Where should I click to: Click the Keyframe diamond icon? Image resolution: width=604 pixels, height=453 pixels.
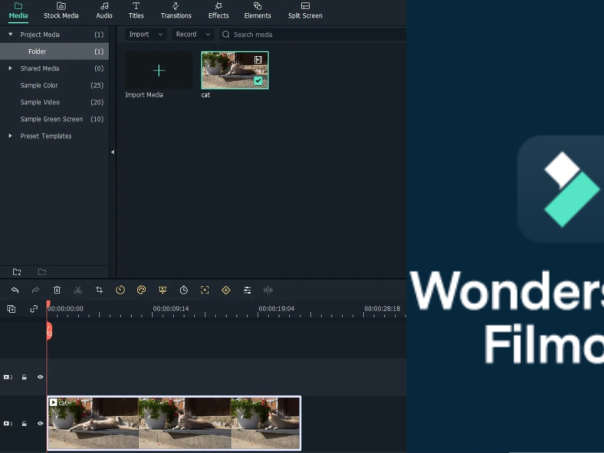tap(225, 290)
